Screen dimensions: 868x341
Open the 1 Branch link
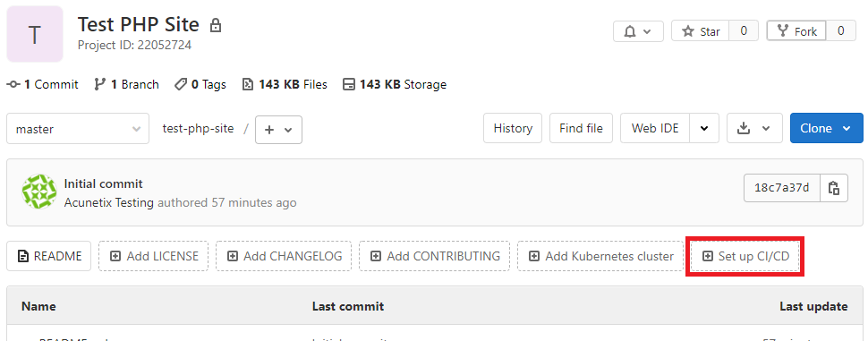point(126,85)
